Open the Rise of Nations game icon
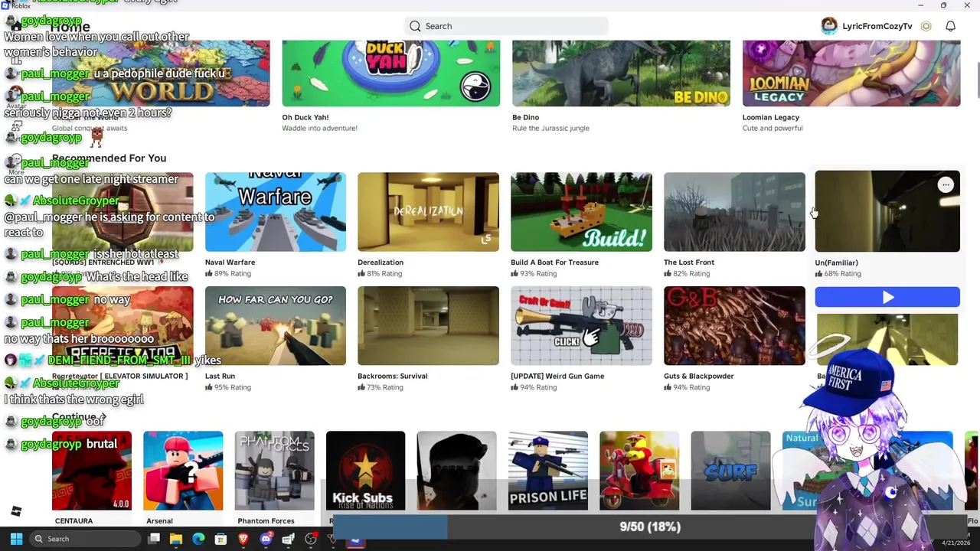The image size is (980, 551). pos(365,471)
